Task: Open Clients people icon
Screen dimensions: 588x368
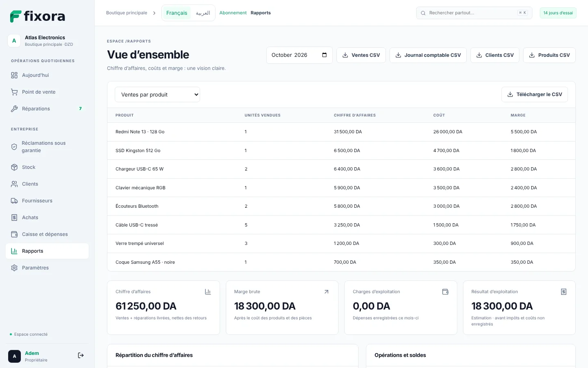Action: pos(14,184)
